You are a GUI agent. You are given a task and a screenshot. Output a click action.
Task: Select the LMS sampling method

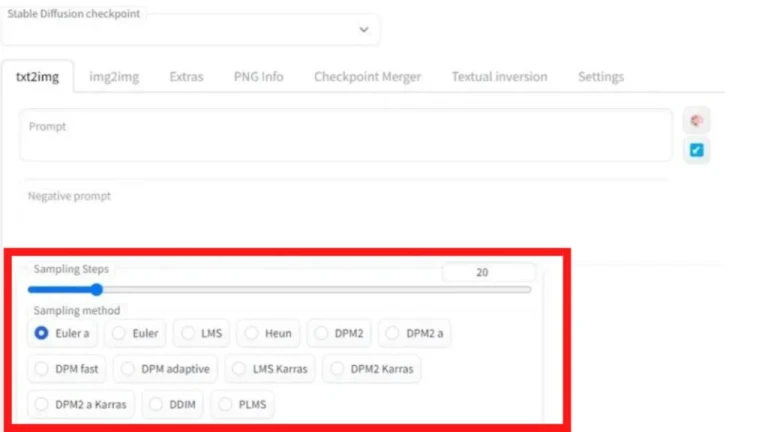tap(201, 333)
